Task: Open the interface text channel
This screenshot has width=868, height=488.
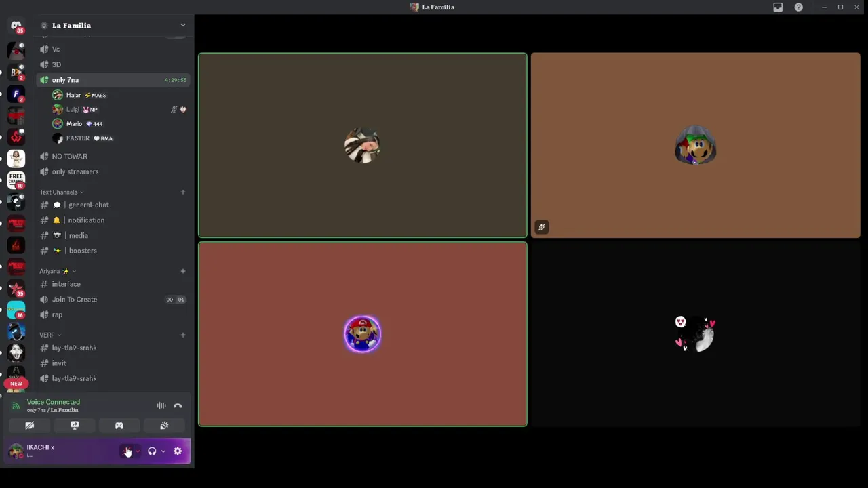Action: (112, 284)
